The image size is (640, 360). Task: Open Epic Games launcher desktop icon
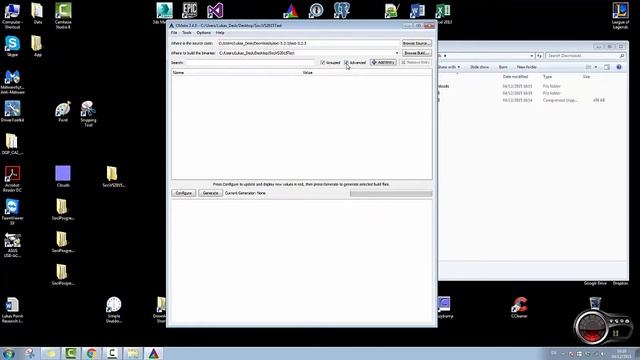pyautogui.click(x=189, y=11)
